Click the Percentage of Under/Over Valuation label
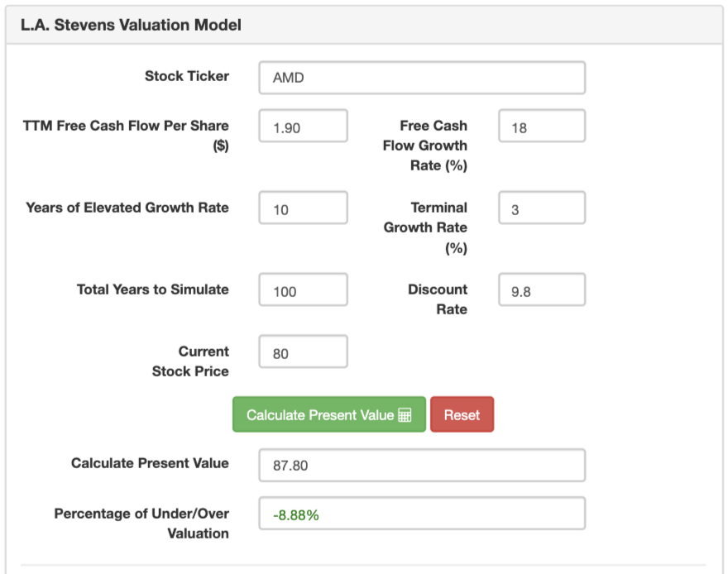 point(141,524)
